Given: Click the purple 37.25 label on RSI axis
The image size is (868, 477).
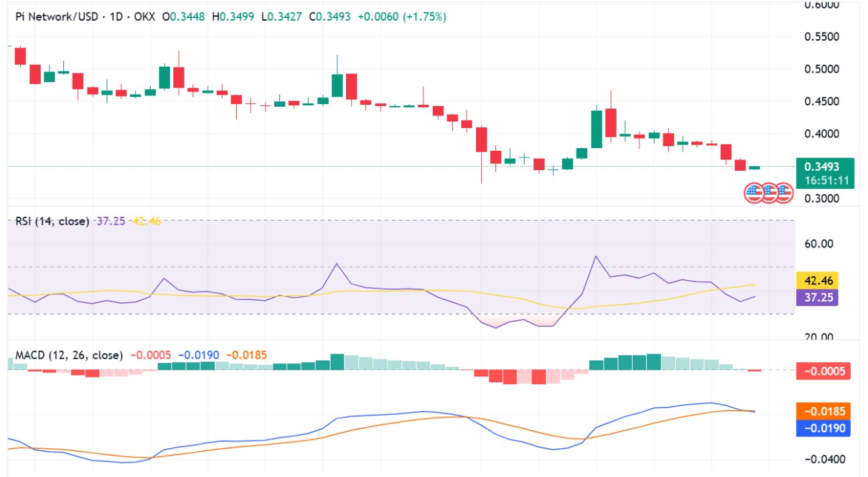Looking at the screenshot, I should 817,298.
